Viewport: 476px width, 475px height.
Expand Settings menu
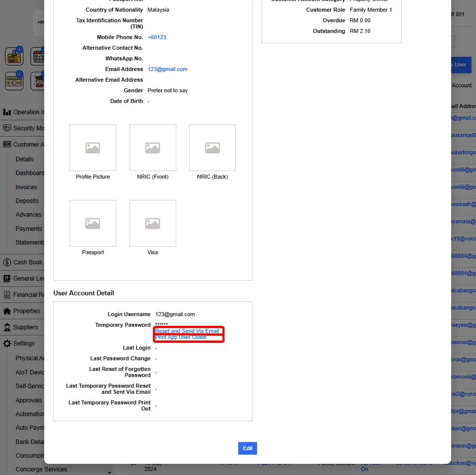24,344
